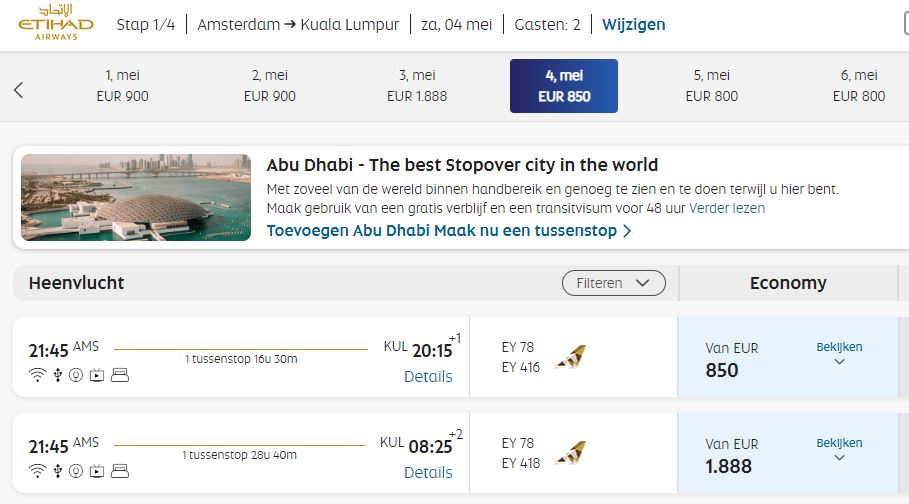The height and width of the screenshot is (504, 909).
Task: Open the Filteren dropdown
Action: pyautogui.click(x=613, y=283)
